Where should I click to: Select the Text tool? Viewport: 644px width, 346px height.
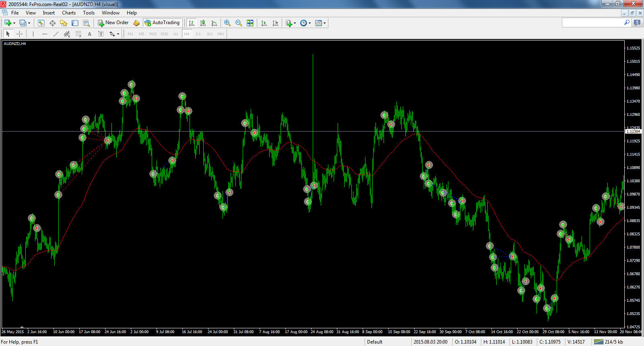pos(89,34)
